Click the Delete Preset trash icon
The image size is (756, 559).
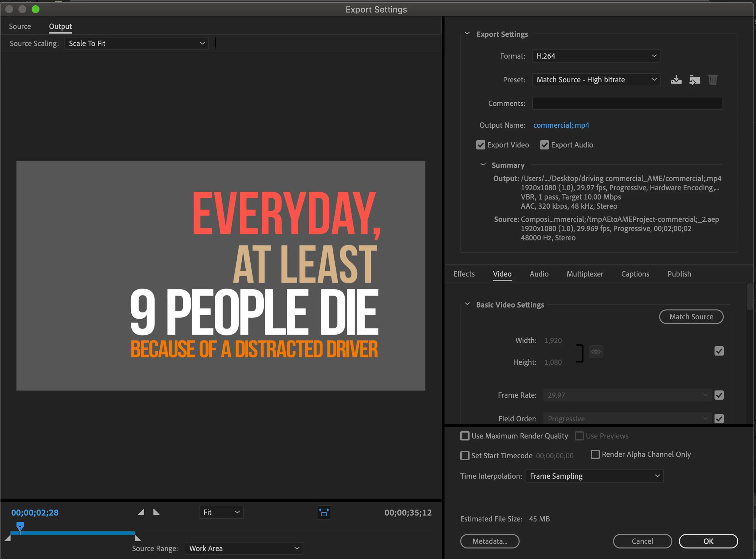point(713,80)
